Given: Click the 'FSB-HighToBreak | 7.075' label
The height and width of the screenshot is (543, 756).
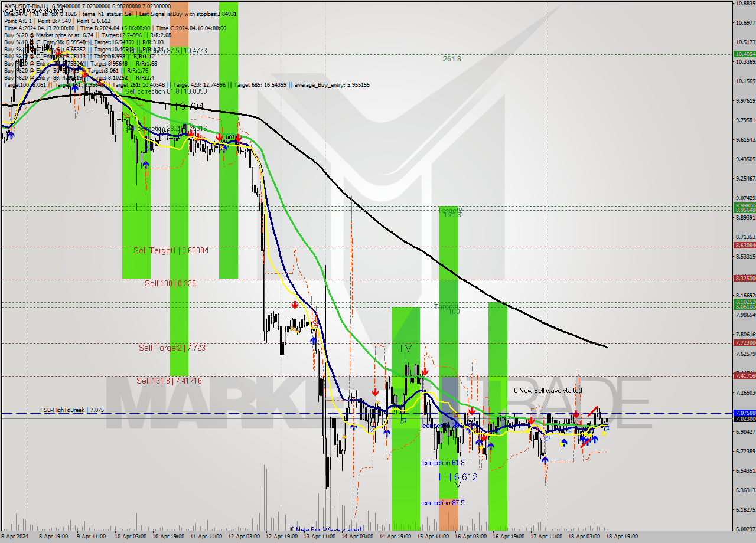Looking at the screenshot, I should (72, 410).
